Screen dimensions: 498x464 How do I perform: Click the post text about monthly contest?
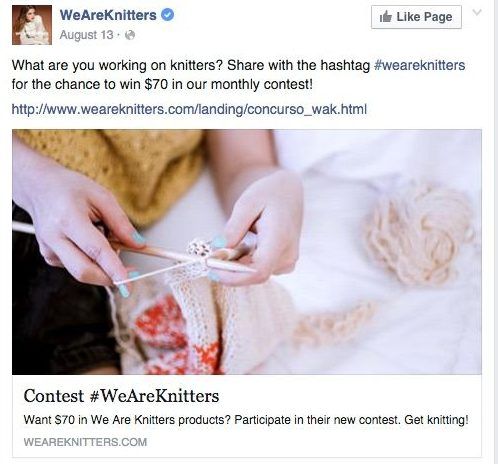click(238, 74)
